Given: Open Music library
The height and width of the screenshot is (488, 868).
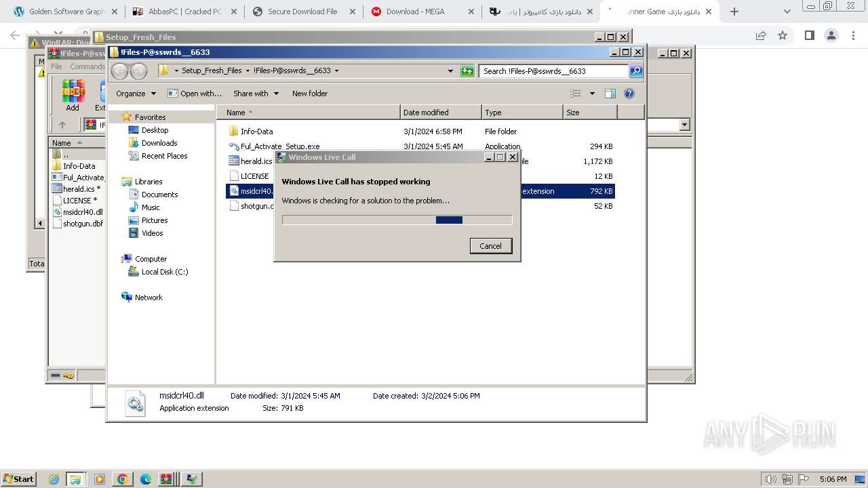Looking at the screenshot, I should [151, 207].
